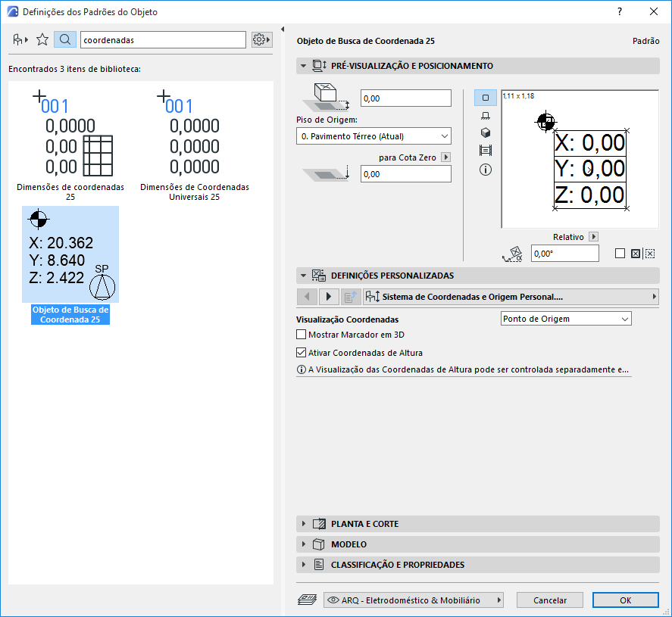Uncheck Ativar Coordenadas de Altura
Image resolution: width=672 pixels, height=617 pixels.
pyautogui.click(x=302, y=352)
